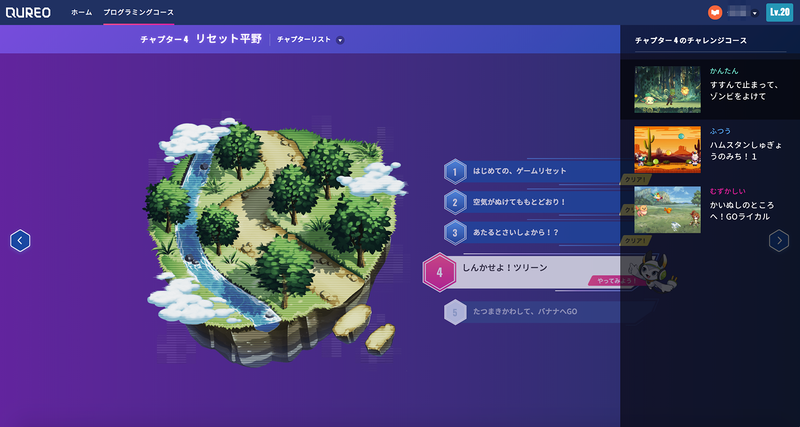The image size is (800, 427).
Task: Click the チャプター4のチャレンジコース heading
Action: click(691, 40)
